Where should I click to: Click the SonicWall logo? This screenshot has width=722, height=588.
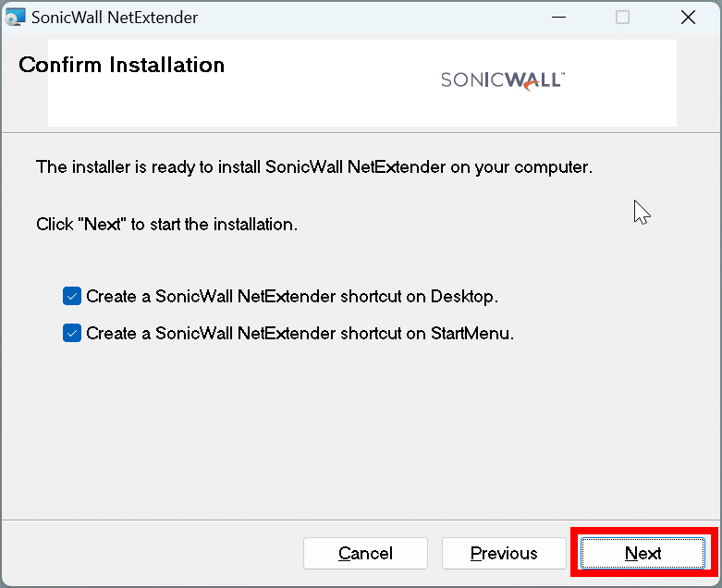(502, 81)
